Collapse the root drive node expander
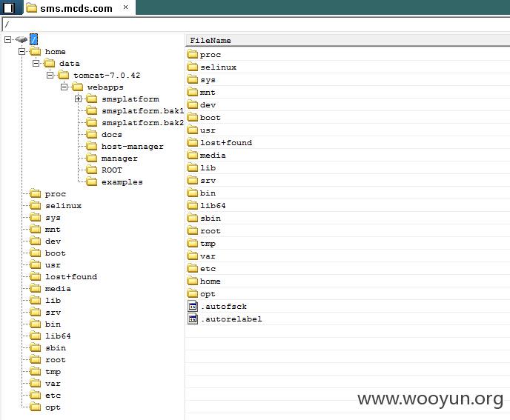This screenshot has height=420, width=510. point(8,40)
